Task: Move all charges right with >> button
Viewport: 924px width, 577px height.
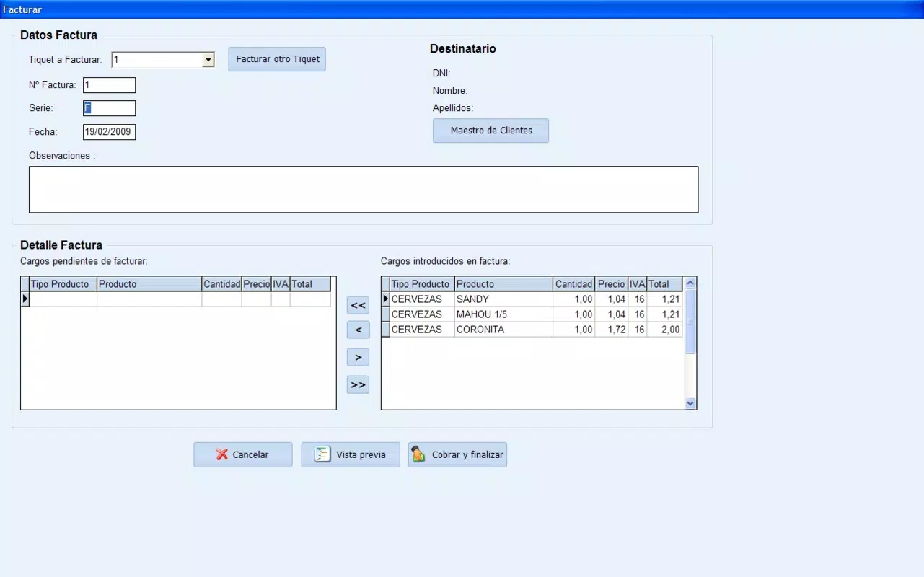Action: (x=358, y=385)
